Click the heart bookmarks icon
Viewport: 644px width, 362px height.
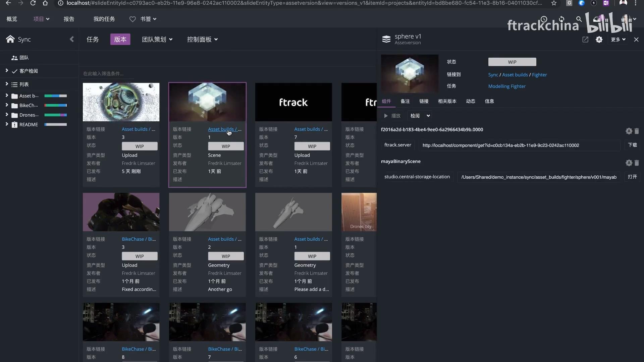pos(132,19)
